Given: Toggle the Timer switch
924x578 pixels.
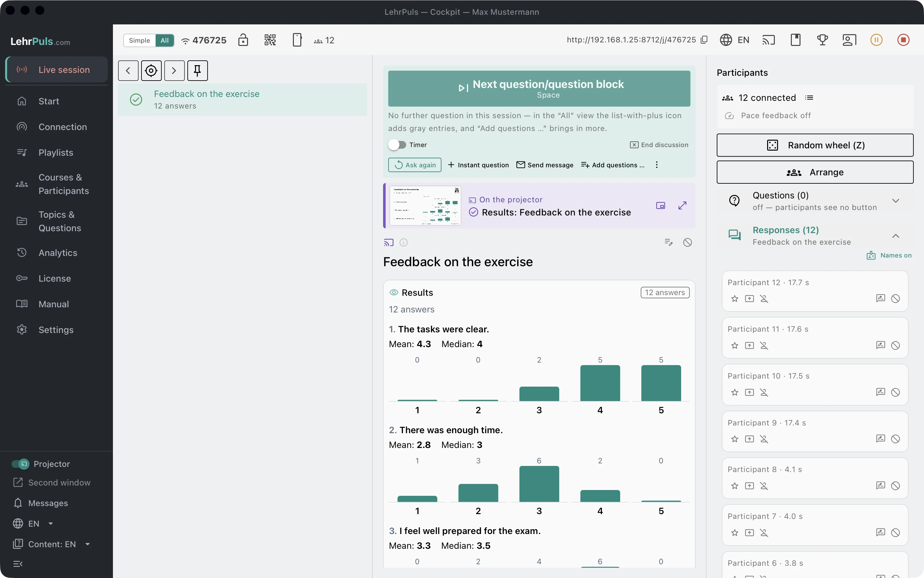Looking at the screenshot, I should point(397,145).
